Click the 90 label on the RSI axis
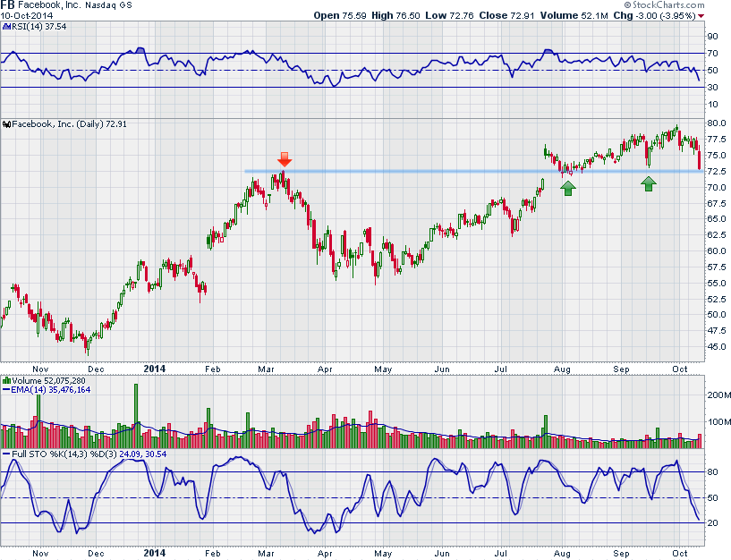This screenshot has height=560, width=731. click(712, 37)
